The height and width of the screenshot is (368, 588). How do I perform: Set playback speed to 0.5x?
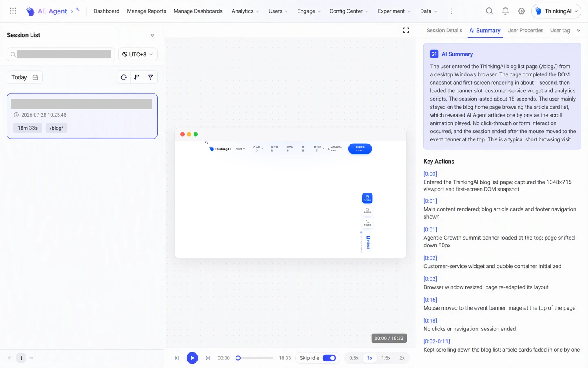pyautogui.click(x=354, y=358)
